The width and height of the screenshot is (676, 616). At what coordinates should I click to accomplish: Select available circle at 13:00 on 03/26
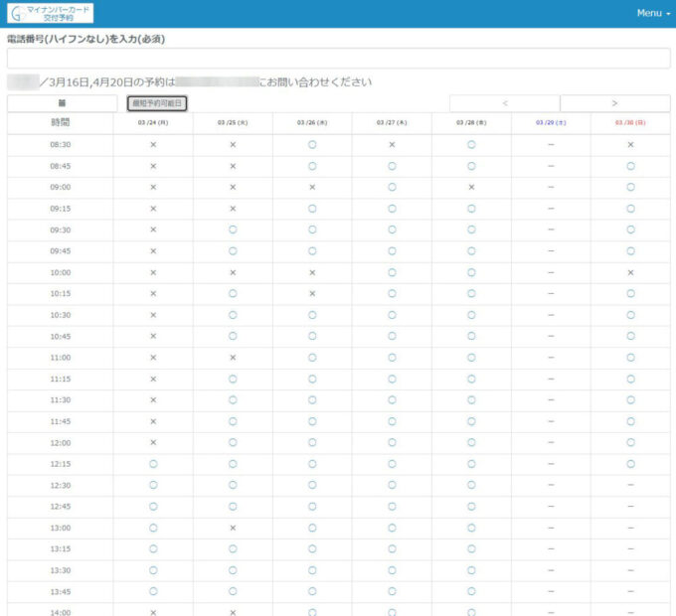coord(312,528)
